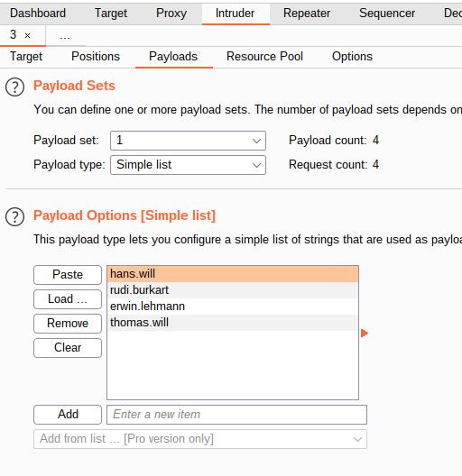The width and height of the screenshot is (462, 476).
Task: Open the Intruder Target sub-tab
Action: pos(26,57)
